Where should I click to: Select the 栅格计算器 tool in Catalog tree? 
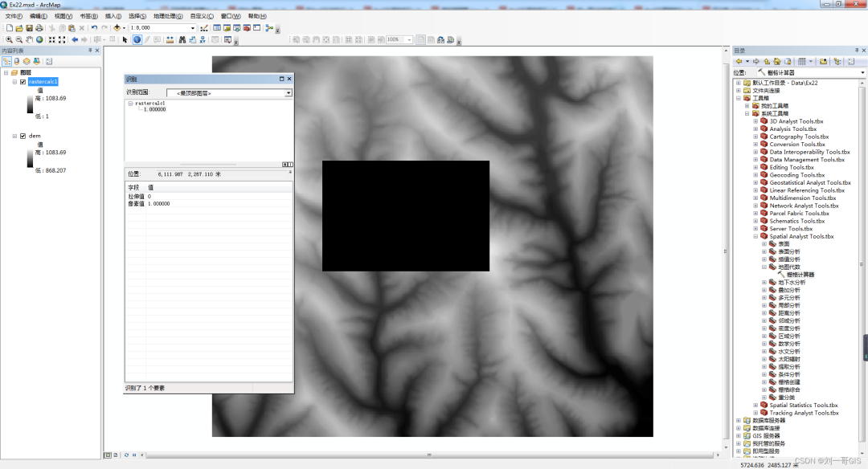point(800,275)
